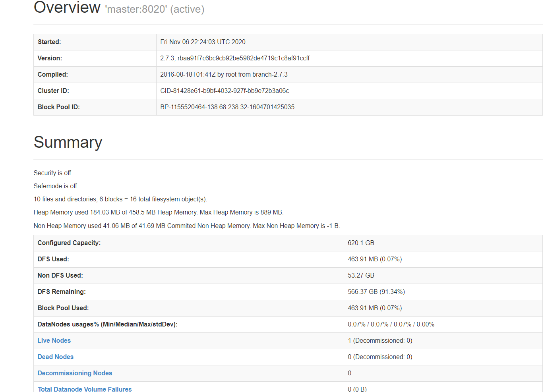546x392 pixels.
Task: Click the Summary section heading
Action: coord(68,142)
